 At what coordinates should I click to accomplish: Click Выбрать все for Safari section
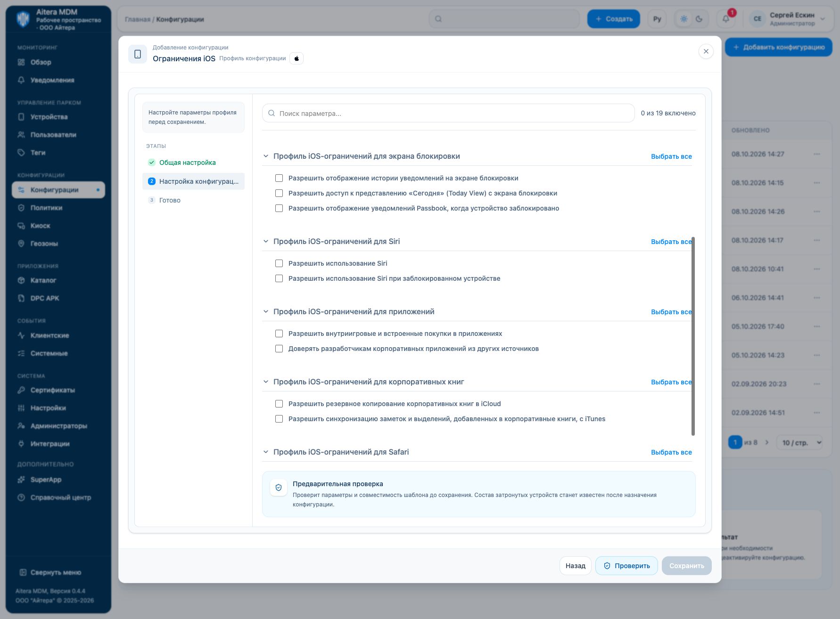pos(671,452)
